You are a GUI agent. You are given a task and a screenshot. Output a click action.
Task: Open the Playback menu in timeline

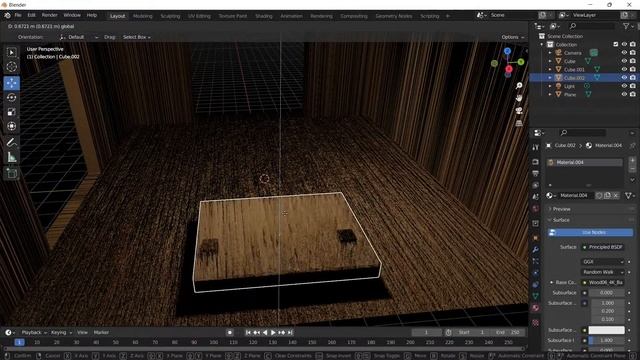[x=33, y=333]
